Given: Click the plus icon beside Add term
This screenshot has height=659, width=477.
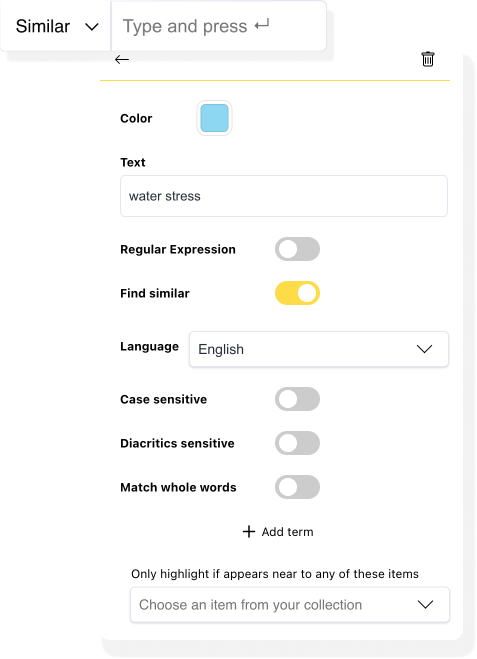Looking at the screenshot, I should click(x=249, y=532).
